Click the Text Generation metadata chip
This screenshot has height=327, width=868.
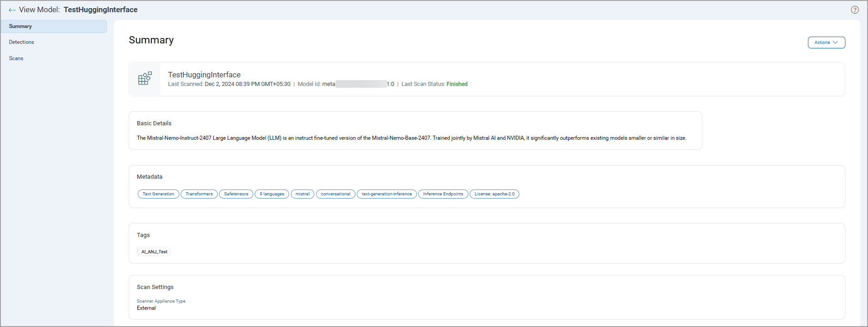tap(158, 194)
